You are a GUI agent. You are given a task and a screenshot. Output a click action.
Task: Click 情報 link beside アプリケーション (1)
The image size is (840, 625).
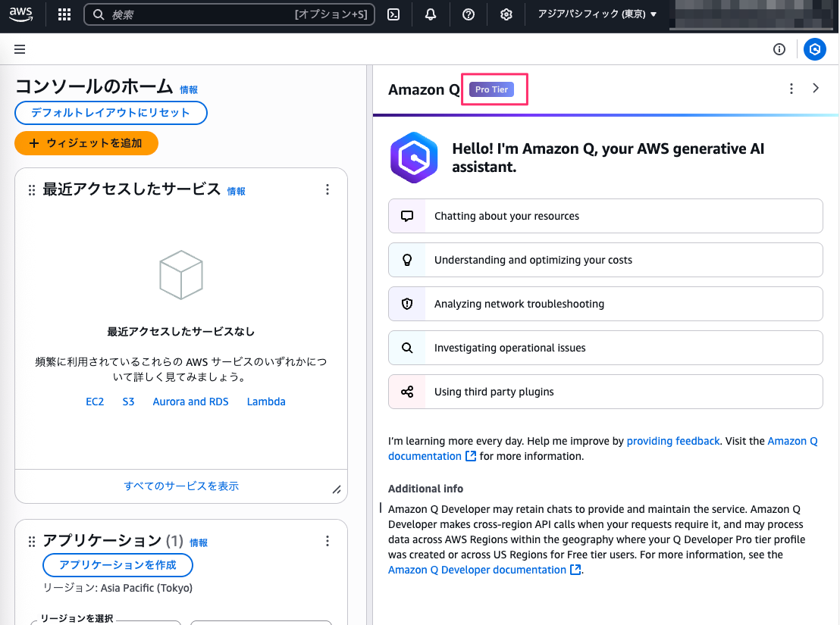tap(199, 543)
